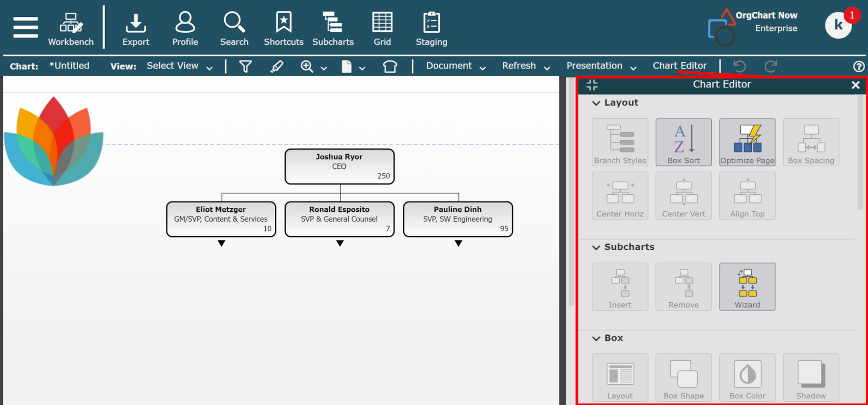The width and height of the screenshot is (868, 405).
Task: Collapse the Chart Editor panel size
Action: pos(592,85)
